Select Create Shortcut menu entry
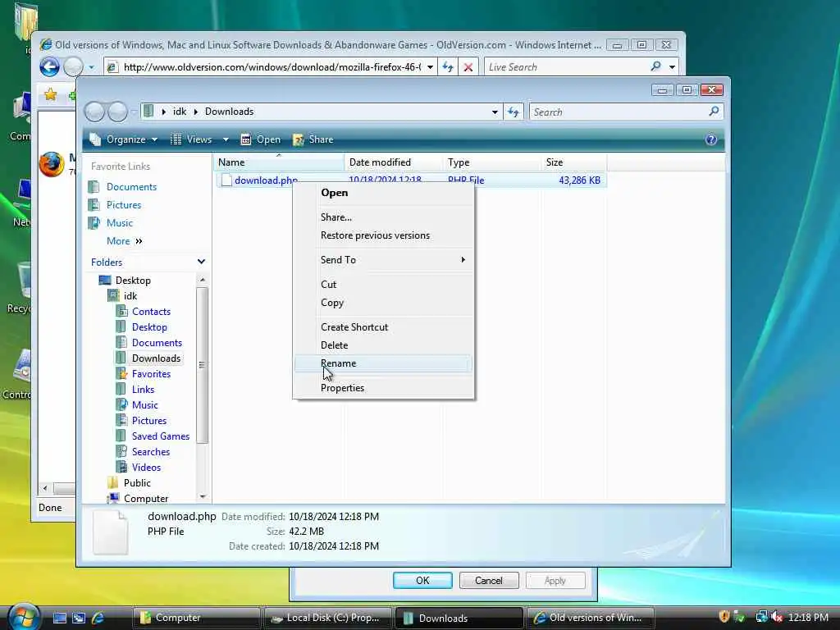Image resolution: width=840 pixels, height=630 pixels. click(382, 326)
